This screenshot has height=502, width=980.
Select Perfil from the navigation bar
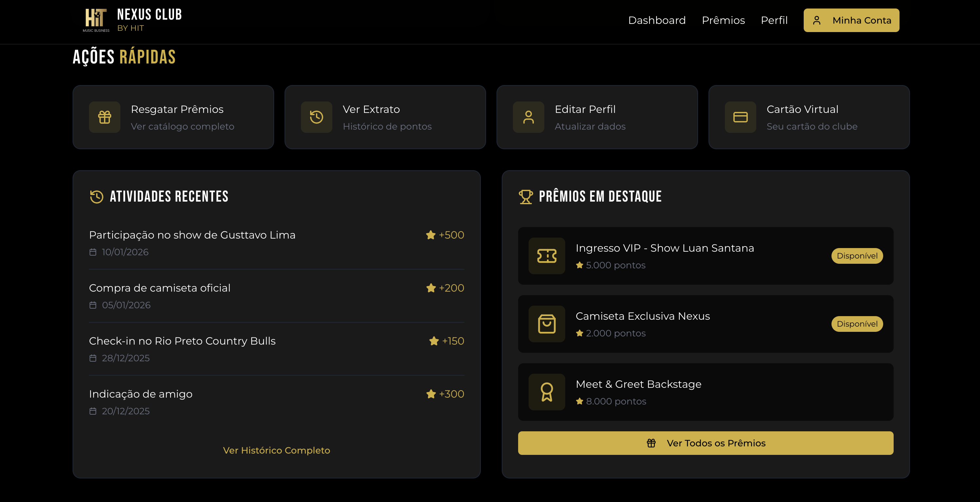[774, 20]
